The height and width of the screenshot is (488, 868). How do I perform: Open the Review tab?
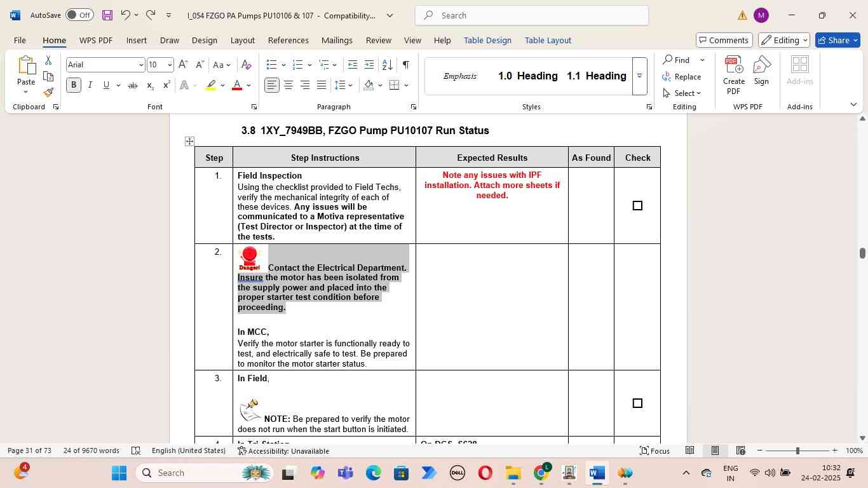click(x=378, y=40)
